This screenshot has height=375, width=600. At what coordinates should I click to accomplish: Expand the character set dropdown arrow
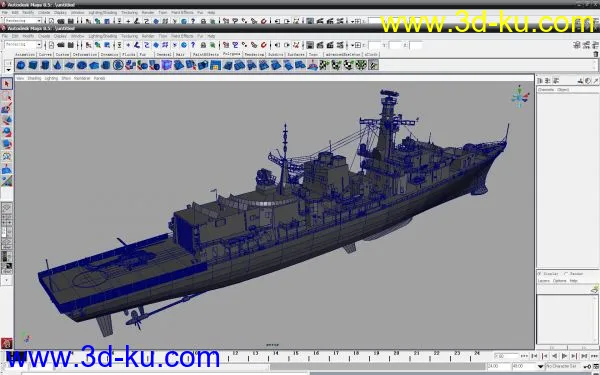(540, 367)
